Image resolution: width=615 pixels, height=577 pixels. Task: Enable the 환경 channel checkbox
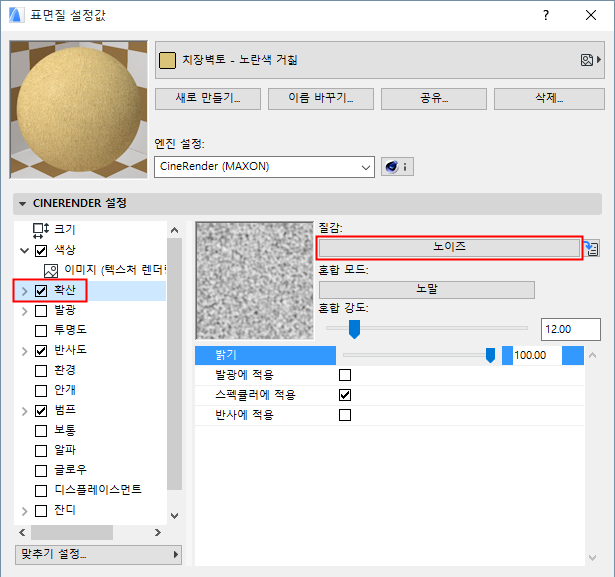pos(41,371)
